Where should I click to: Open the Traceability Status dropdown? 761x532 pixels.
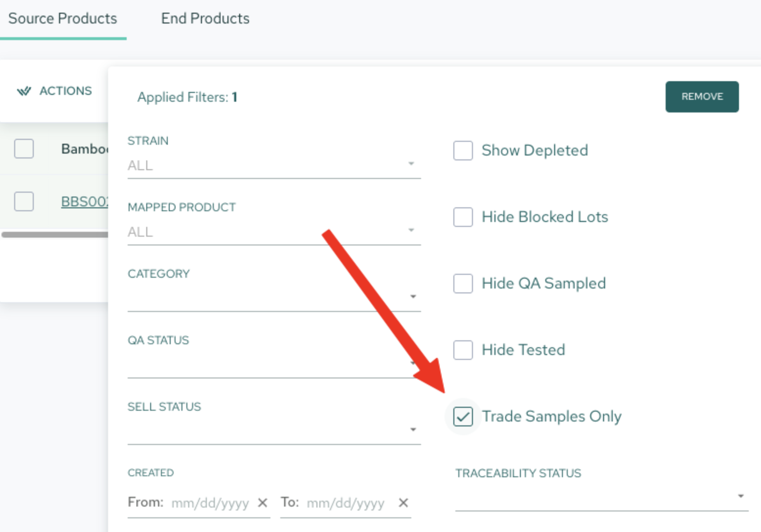[602, 497]
